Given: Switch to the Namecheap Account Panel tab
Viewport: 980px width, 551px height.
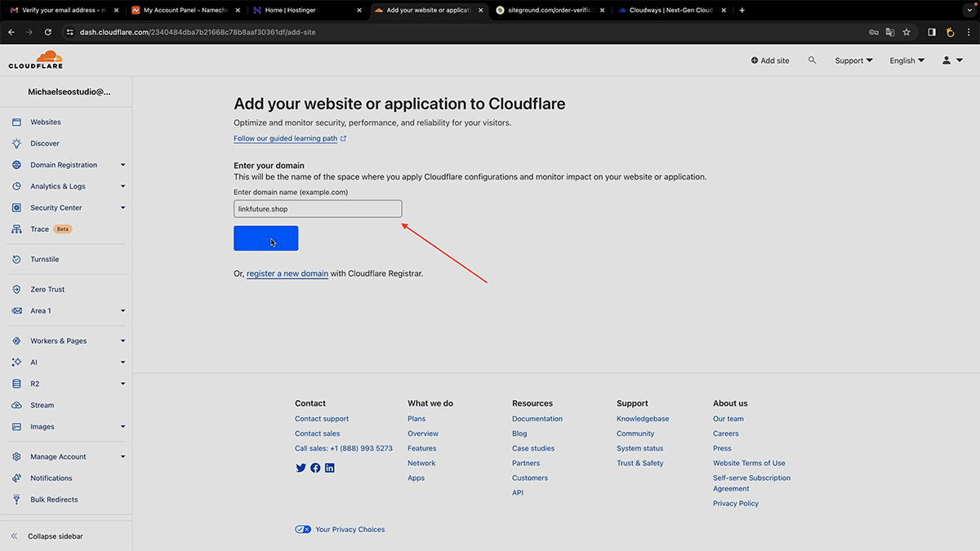Looking at the screenshot, I should click(185, 10).
